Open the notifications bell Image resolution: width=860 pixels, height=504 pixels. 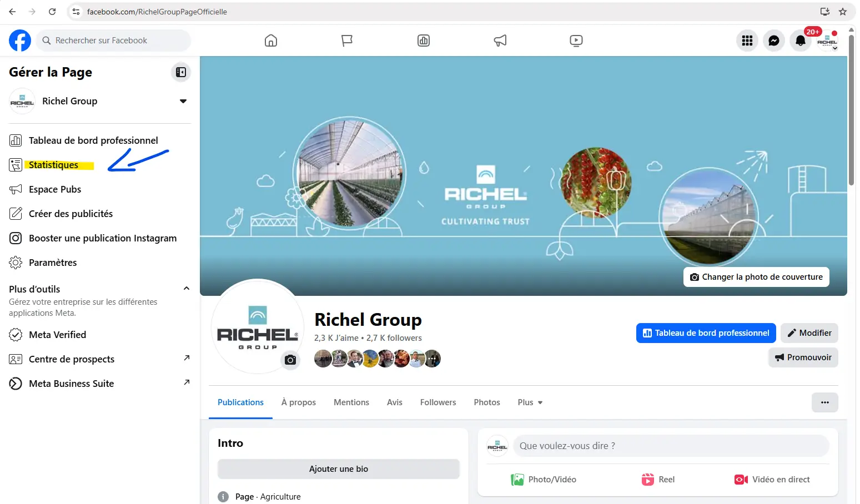tap(801, 41)
